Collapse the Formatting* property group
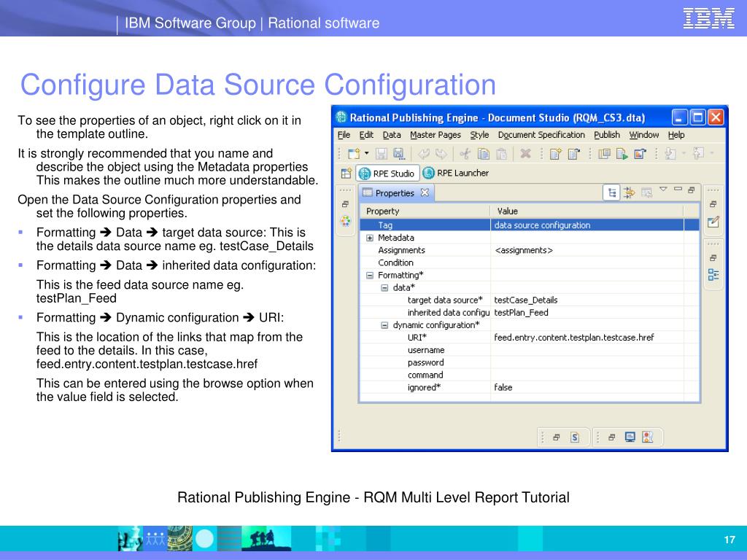 pos(370,275)
